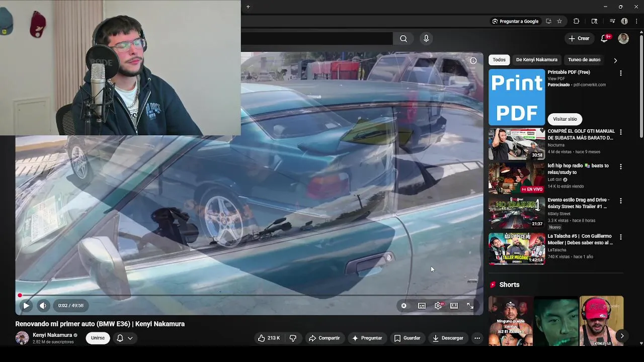Click the 6Sixty Street channel name
The height and width of the screenshot is (362, 644).
click(x=559, y=214)
